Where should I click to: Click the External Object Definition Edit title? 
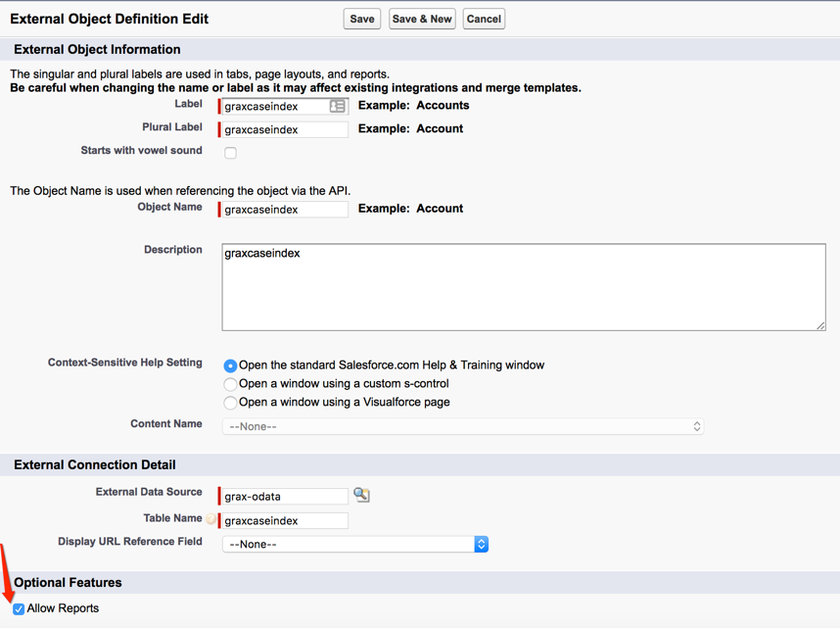[110, 19]
